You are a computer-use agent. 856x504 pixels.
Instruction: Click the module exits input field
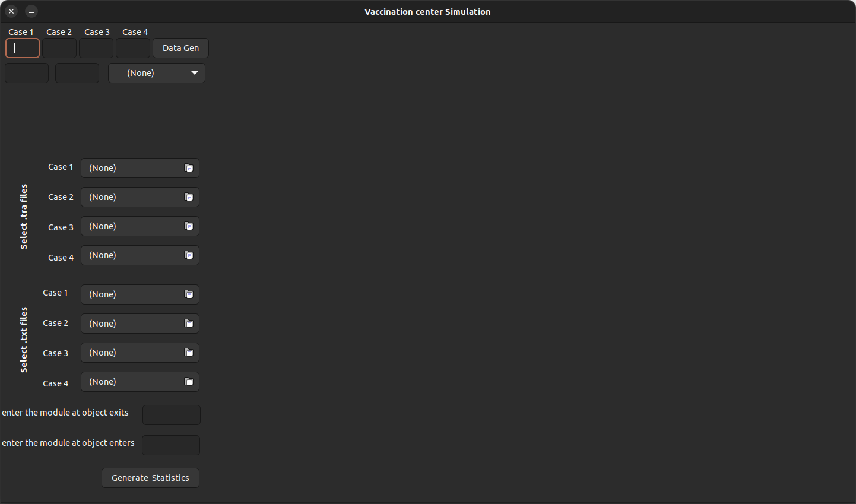(x=171, y=414)
